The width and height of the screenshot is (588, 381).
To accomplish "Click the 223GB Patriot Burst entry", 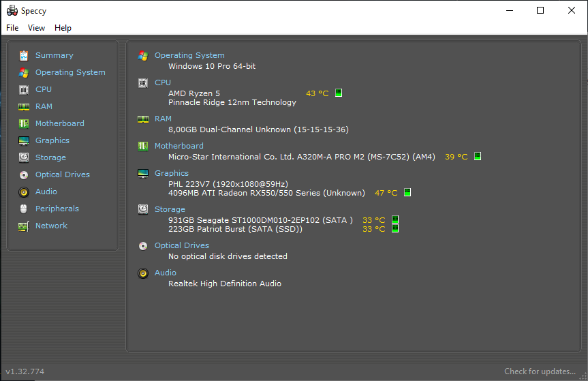I will (235, 229).
